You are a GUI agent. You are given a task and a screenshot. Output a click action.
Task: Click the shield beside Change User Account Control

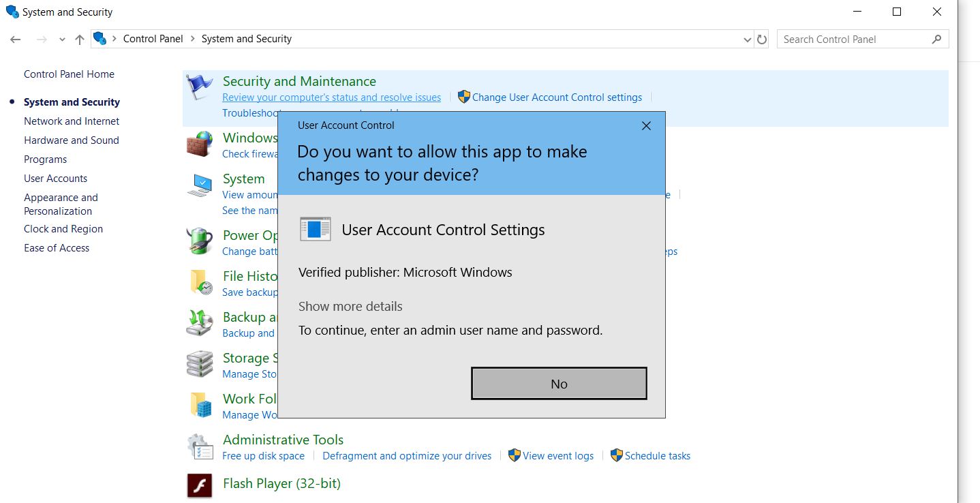point(464,97)
